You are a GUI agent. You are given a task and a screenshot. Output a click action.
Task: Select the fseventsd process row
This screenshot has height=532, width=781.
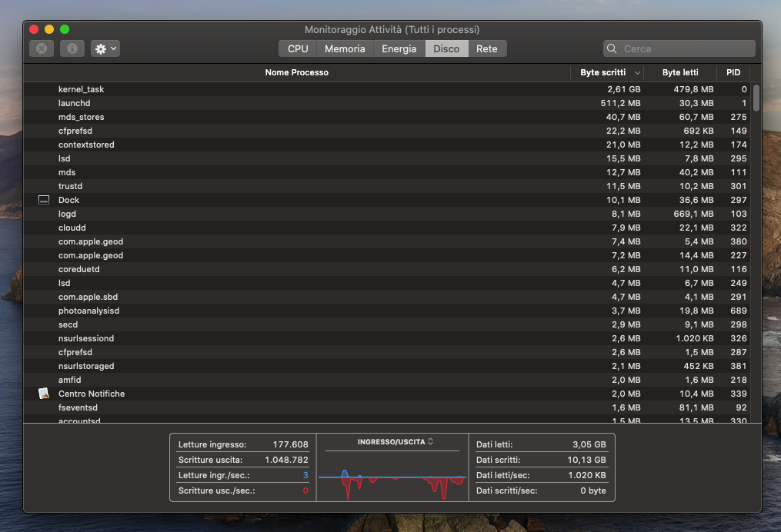[386, 407]
